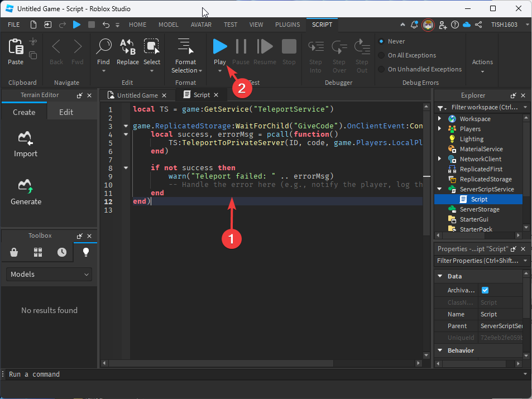
Task: Switch Terrain Editor to Edit tab
Action: click(x=66, y=112)
